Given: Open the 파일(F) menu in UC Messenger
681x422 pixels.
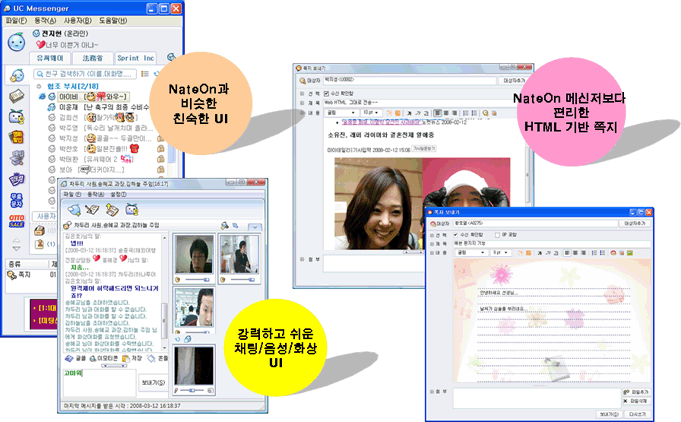Looking at the screenshot, I should [x=15, y=19].
